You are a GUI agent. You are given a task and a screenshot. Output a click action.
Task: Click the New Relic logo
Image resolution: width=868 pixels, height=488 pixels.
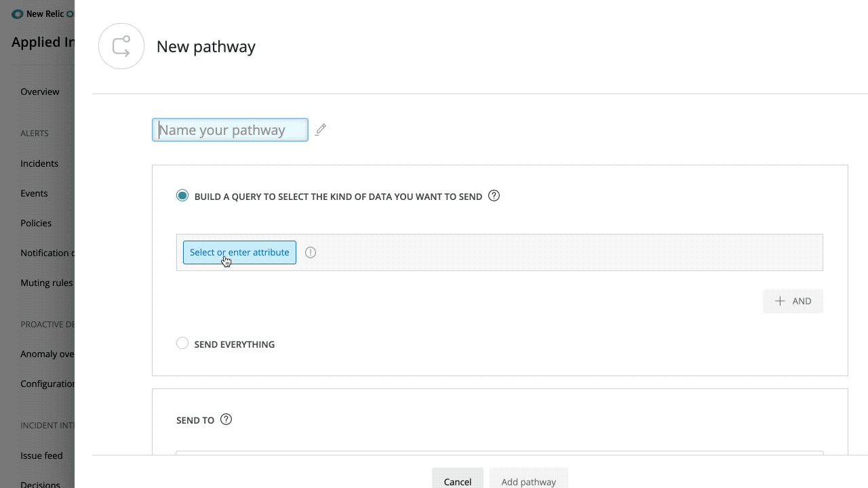(x=18, y=14)
